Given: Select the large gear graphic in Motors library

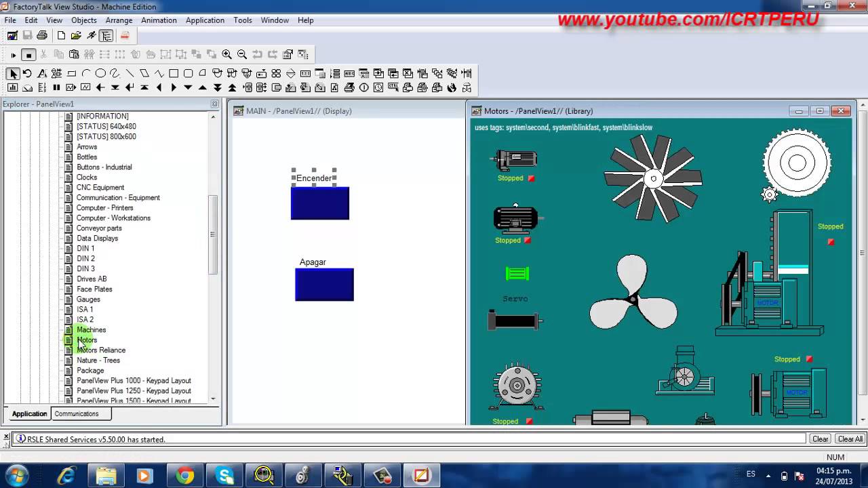Looking at the screenshot, I should pyautogui.click(x=797, y=163).
